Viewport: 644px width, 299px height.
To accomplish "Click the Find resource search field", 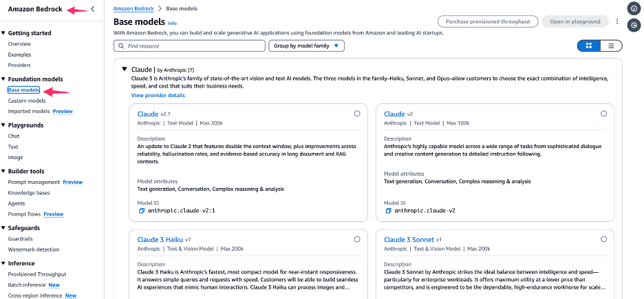I will [194, 46].
